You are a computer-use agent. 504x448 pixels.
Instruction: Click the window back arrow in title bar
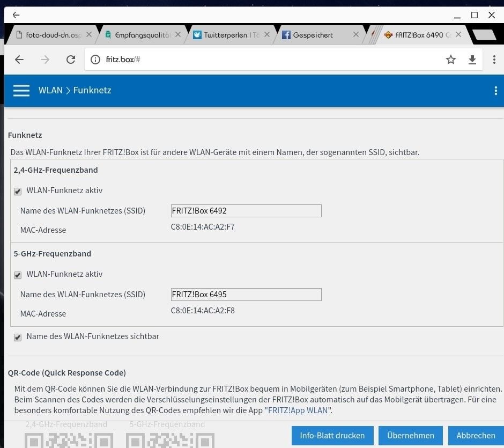click(x=16, y=15)
